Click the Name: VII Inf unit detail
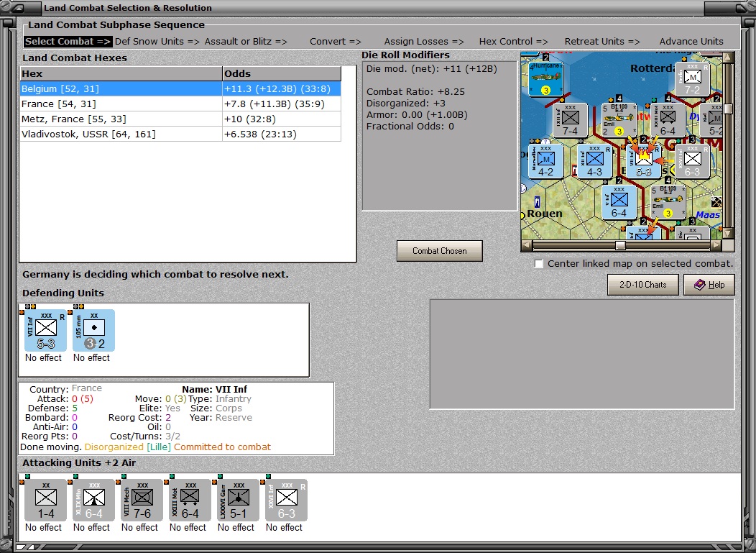The width and height of the screenshot is (756, 553). [215, 390]
